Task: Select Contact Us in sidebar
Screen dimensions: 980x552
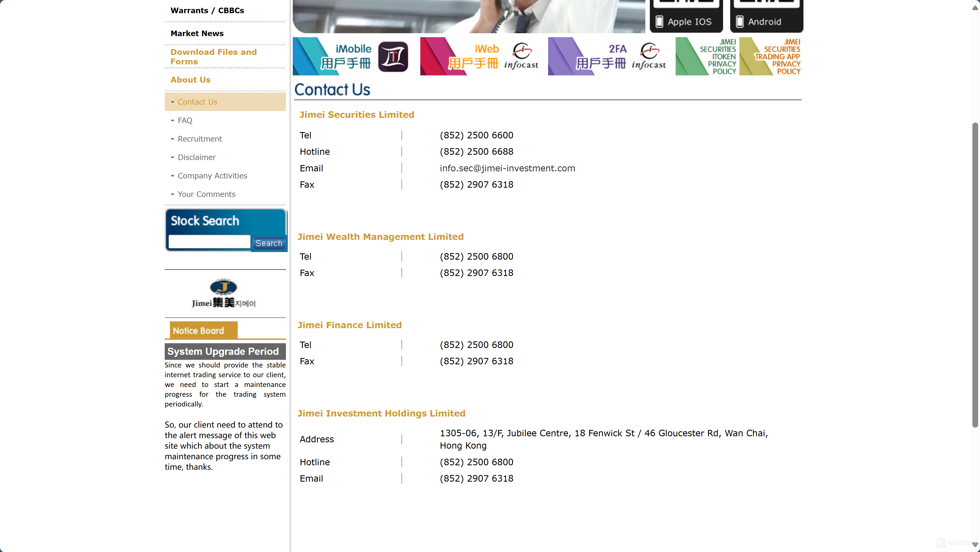Action: [x=197, y=102]
